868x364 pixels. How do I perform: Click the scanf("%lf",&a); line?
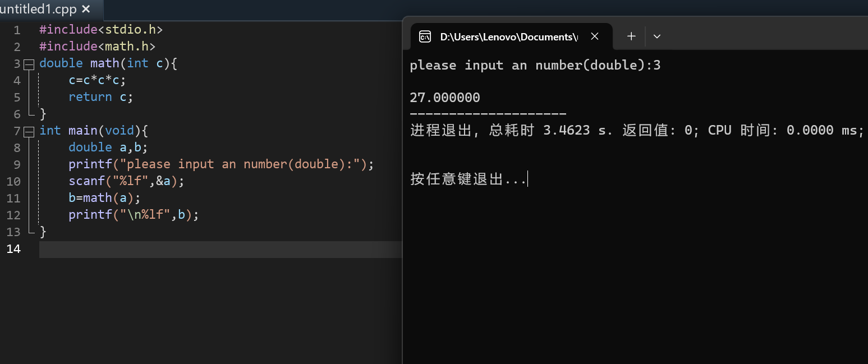click(126, 181)
